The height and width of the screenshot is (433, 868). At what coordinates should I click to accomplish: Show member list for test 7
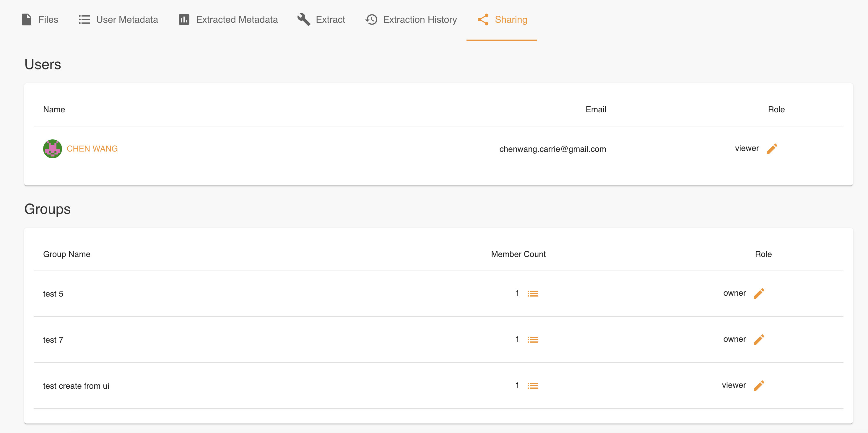(533, 340)
